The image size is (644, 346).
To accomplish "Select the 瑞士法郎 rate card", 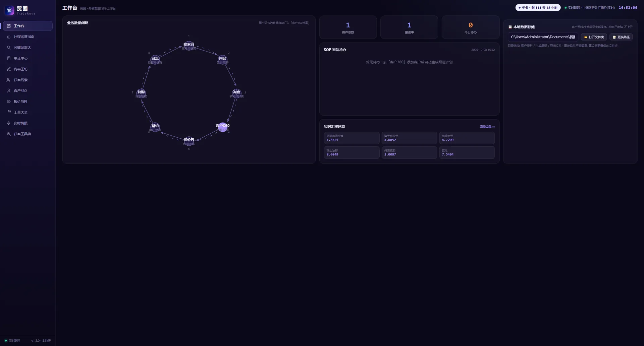I will [x=352, y=153].
